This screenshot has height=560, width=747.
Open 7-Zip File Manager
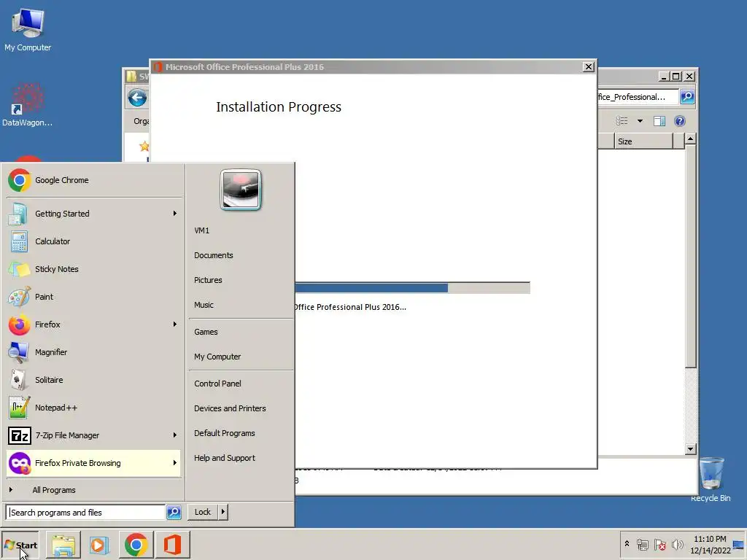click(93, 435)
